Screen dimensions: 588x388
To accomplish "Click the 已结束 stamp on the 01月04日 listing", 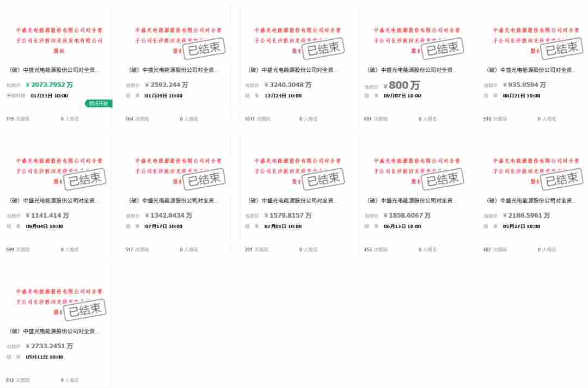I will coord(204,48).
